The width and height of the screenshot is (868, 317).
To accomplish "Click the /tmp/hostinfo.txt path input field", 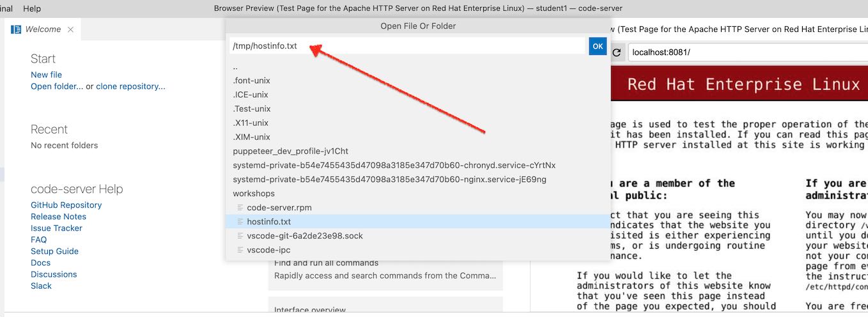I will coord(408,46).
